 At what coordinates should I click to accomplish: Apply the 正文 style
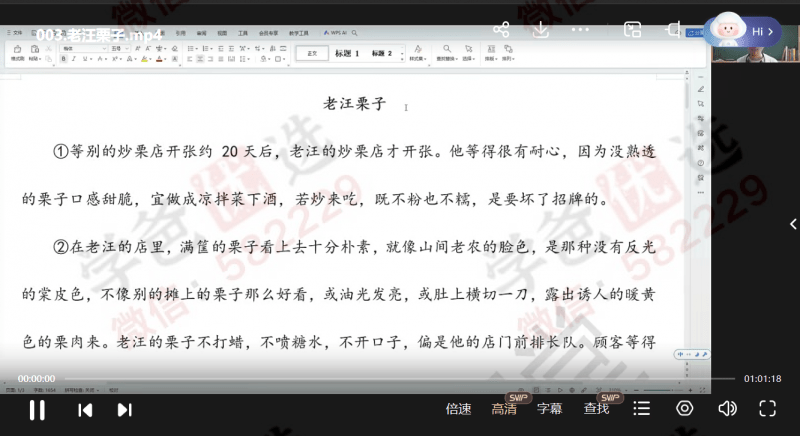[x=312, y=54]
